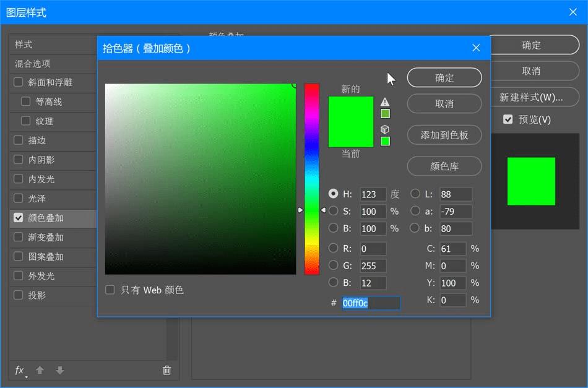Click the RGB B field showing 12
The width and height of the screenshot is (588, 388).
[373, 283]
